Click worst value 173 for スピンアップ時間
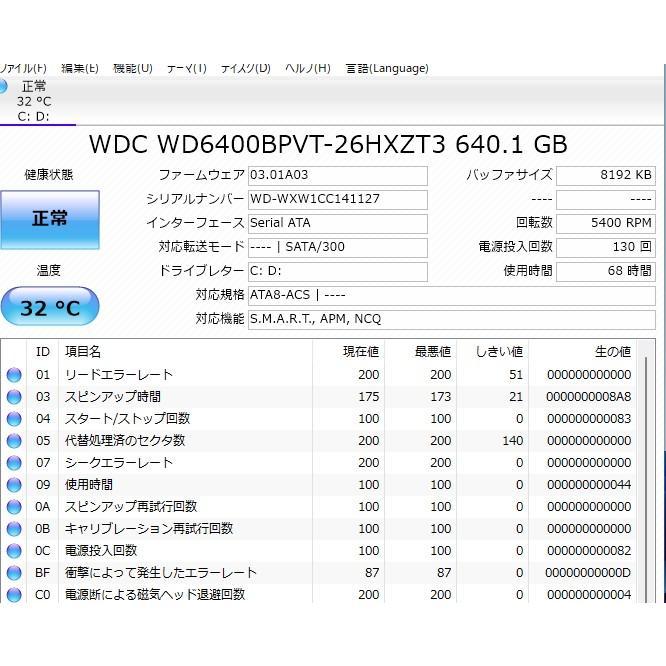This screenshot has height=666, width=666. click(440, 397)
